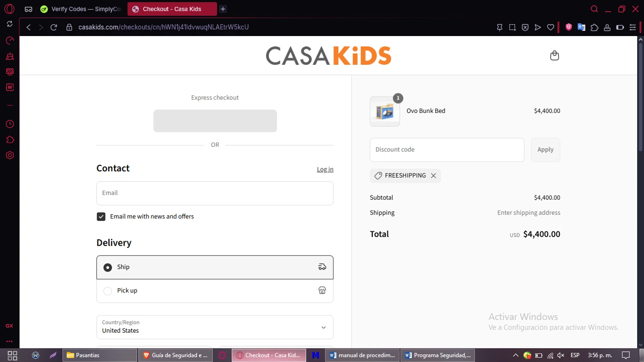
Task: Click the battery saver icon
Action: click(620, 27)
